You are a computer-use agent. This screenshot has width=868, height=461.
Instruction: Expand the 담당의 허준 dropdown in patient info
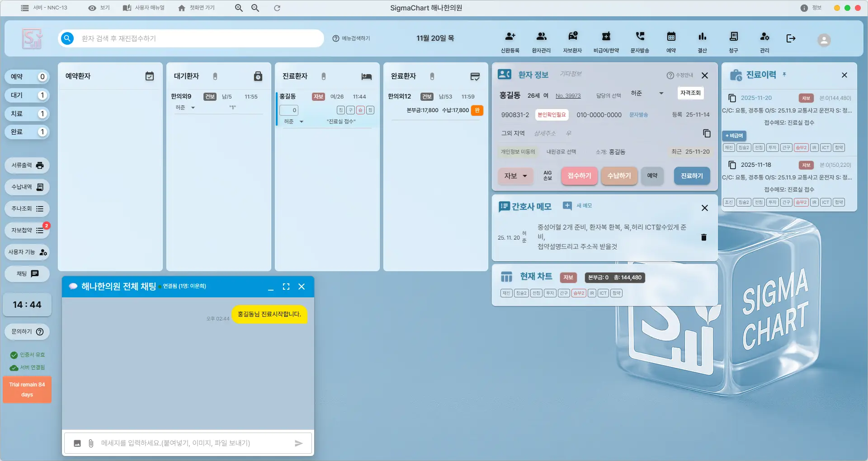pyautogui.click(x=661, y=94)
